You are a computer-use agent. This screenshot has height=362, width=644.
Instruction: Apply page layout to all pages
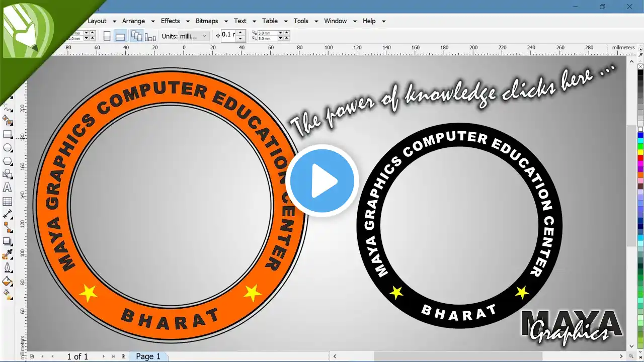tap(136, 36)
